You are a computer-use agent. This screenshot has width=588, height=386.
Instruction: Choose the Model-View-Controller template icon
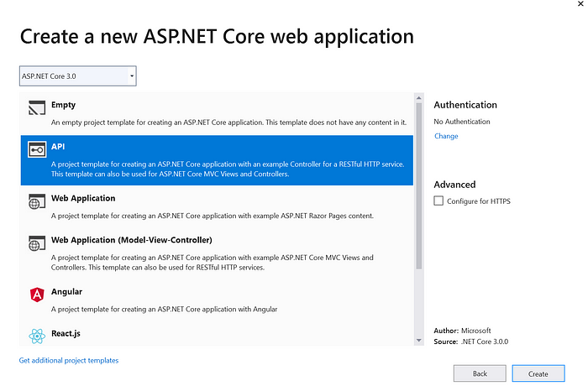click(x=37, y=243)
